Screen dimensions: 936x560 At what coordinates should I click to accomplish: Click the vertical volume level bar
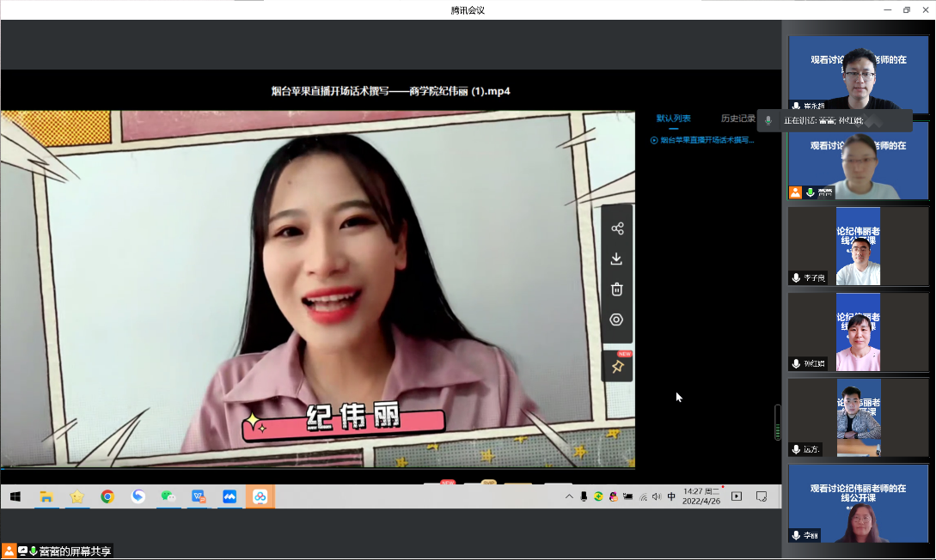point(777,423)
